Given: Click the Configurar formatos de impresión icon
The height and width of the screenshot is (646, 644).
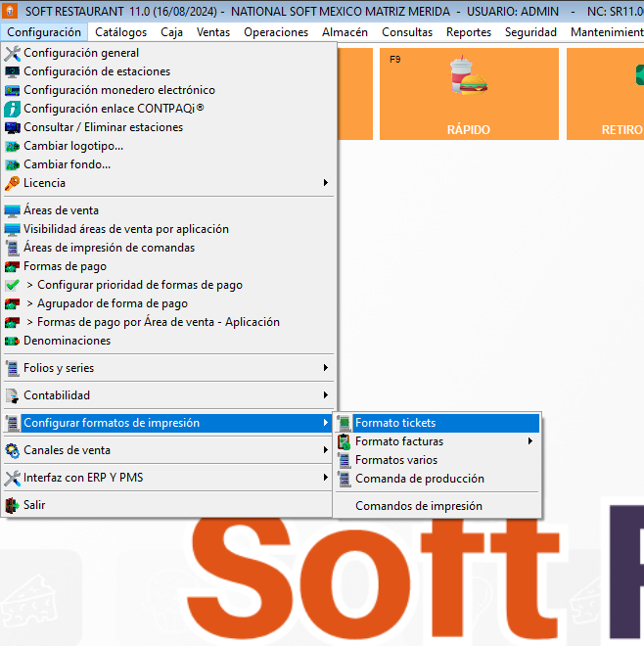Looking at the screenshot, I should [x=13, y=423].
